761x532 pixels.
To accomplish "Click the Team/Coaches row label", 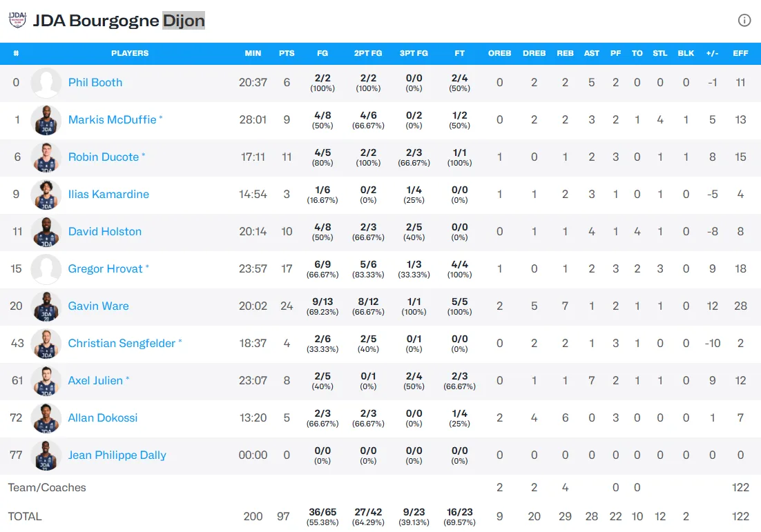I will pos(47,487).
